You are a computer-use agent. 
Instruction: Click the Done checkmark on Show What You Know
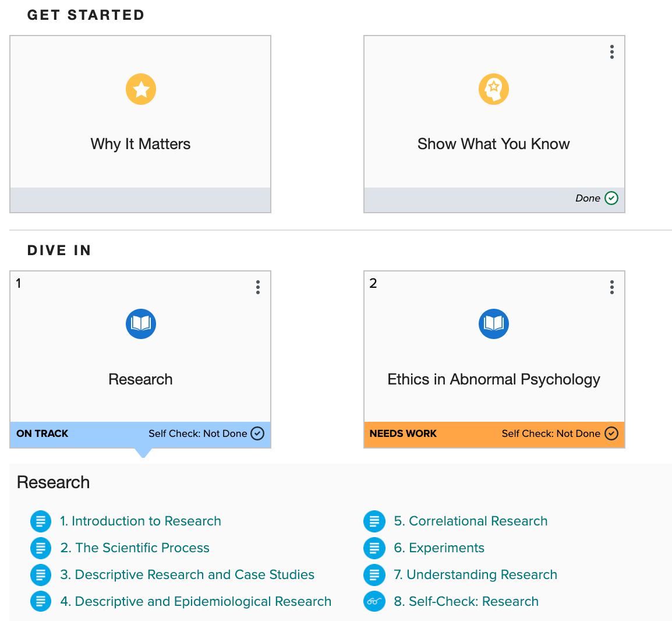click(611, 198)
